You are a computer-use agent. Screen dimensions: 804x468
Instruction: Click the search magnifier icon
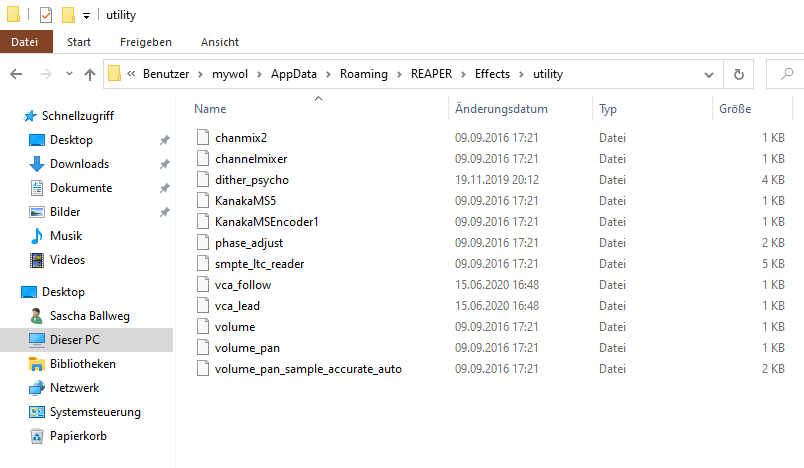tap(787, 74)
